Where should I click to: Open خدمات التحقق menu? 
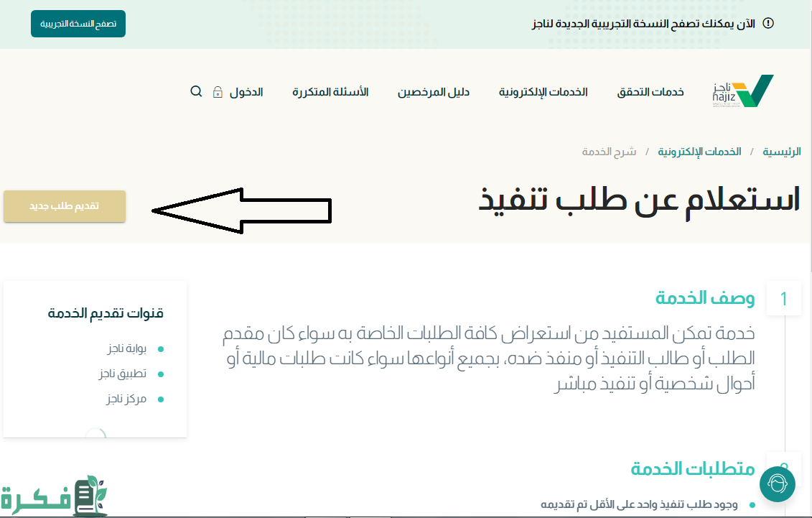pos(650,92)
